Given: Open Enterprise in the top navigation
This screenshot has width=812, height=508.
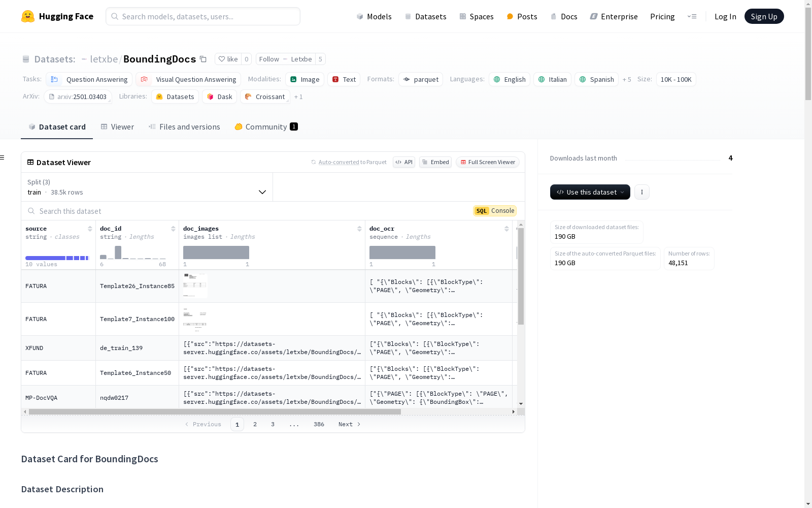Looking at the screenshot, I should (x=614, y=16).
